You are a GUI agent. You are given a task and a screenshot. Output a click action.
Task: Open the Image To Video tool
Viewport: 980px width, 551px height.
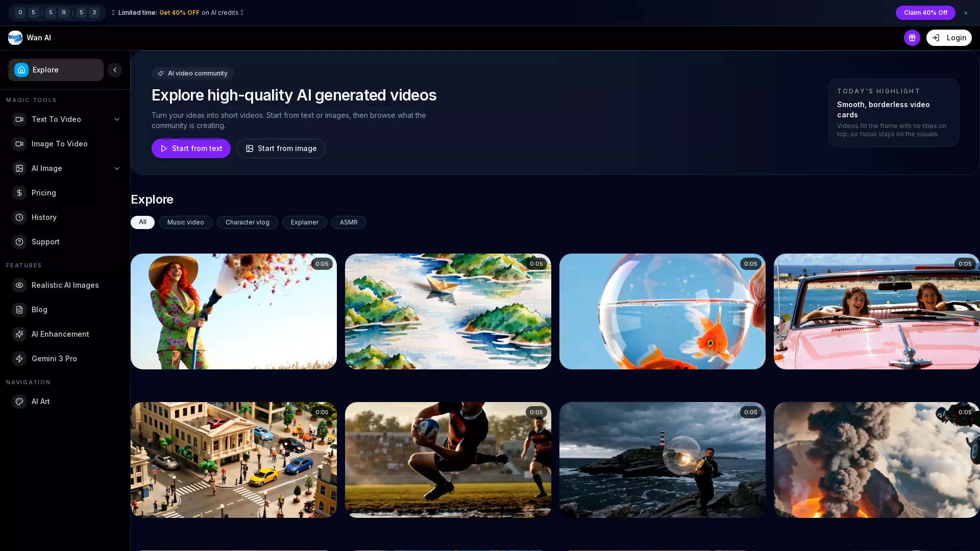(x=59, y=144)
